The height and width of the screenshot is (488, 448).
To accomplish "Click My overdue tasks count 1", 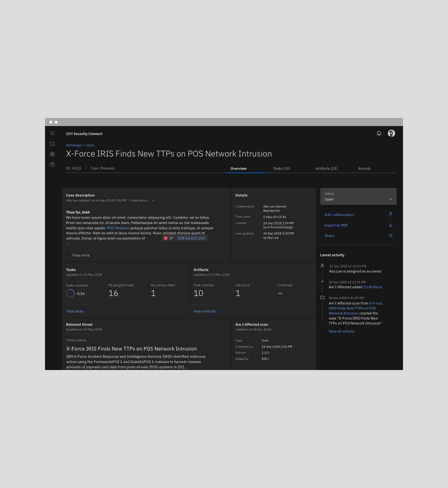I will pos(153,293).
